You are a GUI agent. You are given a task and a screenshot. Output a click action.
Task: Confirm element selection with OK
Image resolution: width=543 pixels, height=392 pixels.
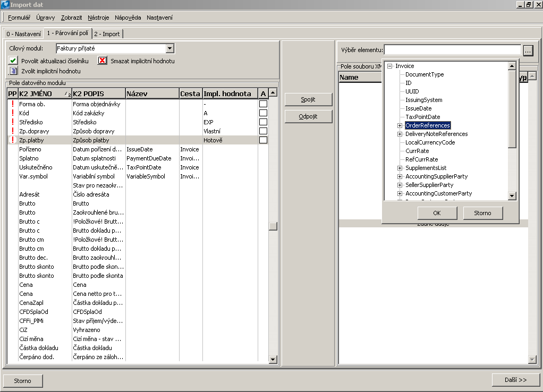436,212
